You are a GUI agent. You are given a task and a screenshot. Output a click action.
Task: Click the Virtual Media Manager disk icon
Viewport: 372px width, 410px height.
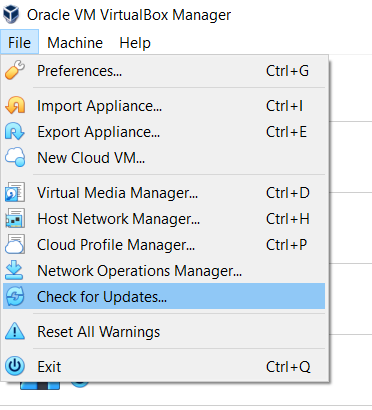point(15,192)
